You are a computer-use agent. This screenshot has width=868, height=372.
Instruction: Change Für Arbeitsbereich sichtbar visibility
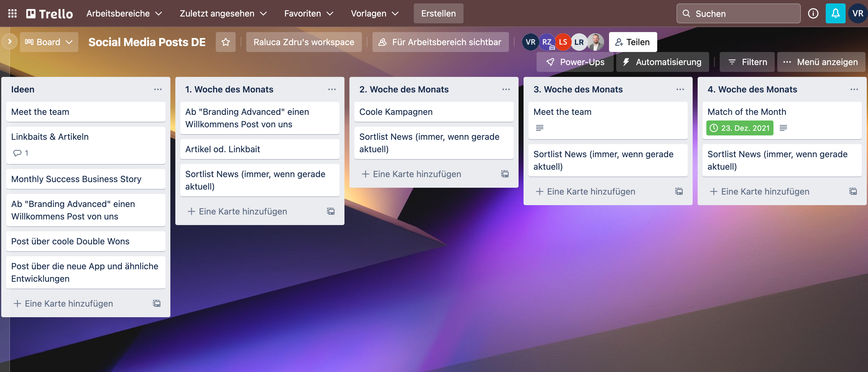click(440, 42)
